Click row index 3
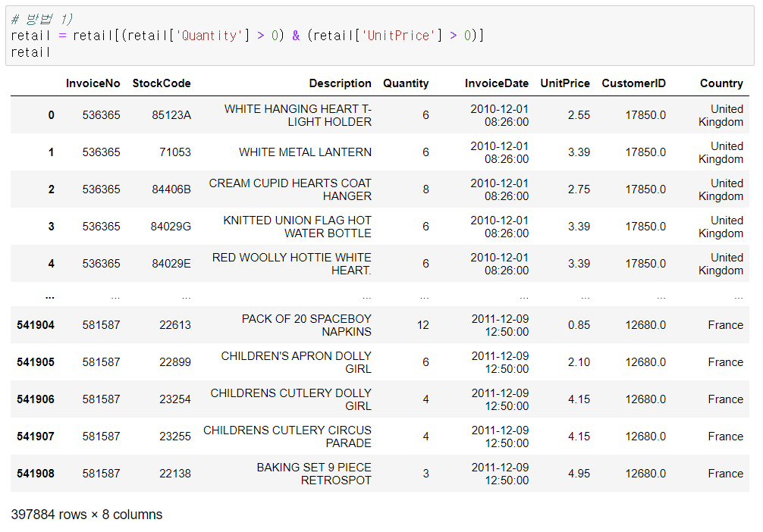This screenshot has width=763, height=532. pyautogui.click(x=51, y=227)
